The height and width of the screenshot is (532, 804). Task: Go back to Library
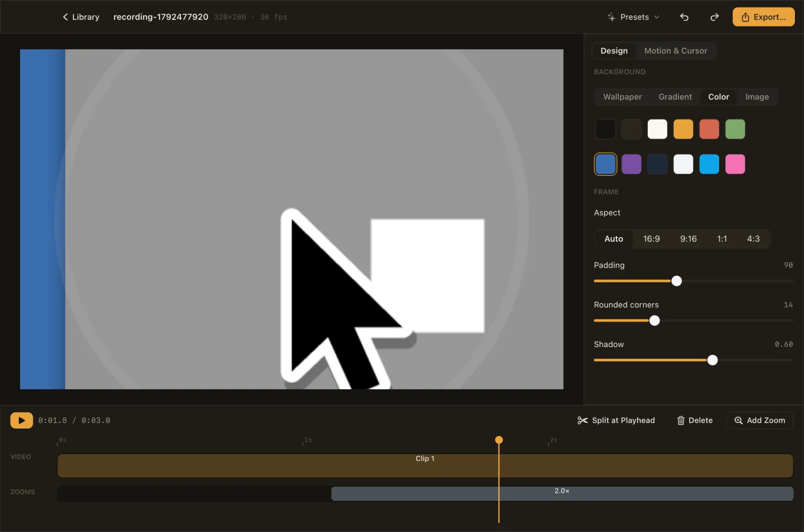point(80,17)
